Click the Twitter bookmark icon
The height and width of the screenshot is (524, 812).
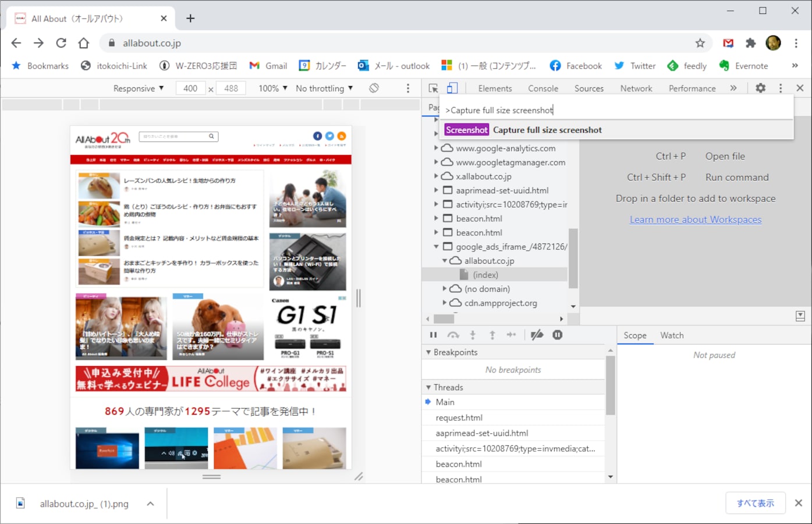(x=619, y=65)
